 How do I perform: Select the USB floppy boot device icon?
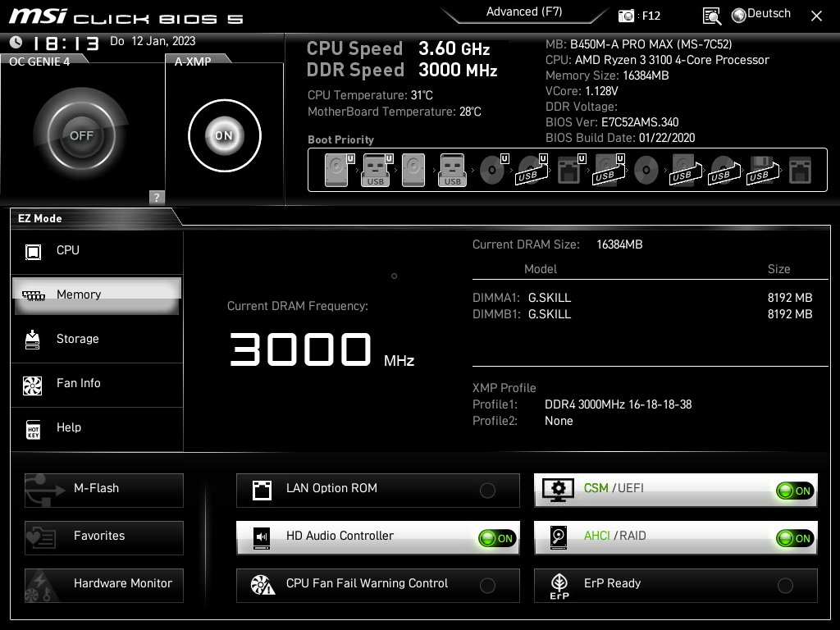coord(762,170)
